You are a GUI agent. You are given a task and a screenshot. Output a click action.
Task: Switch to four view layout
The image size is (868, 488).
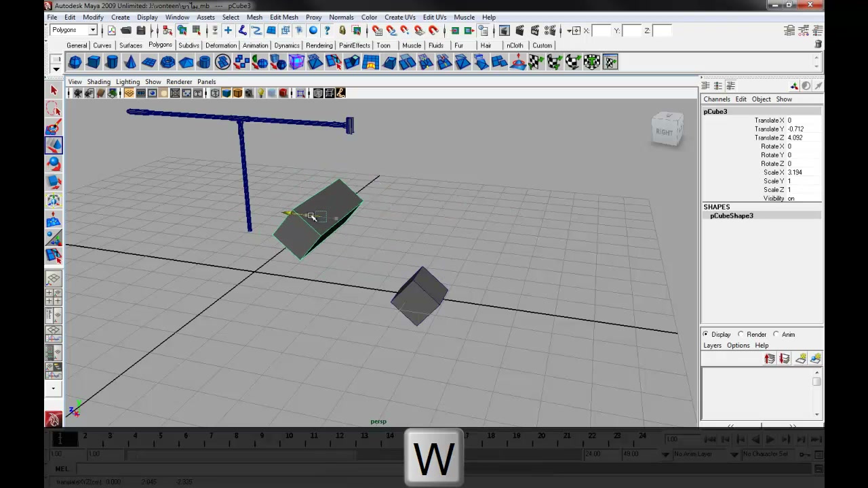click(x=54, y=297)
